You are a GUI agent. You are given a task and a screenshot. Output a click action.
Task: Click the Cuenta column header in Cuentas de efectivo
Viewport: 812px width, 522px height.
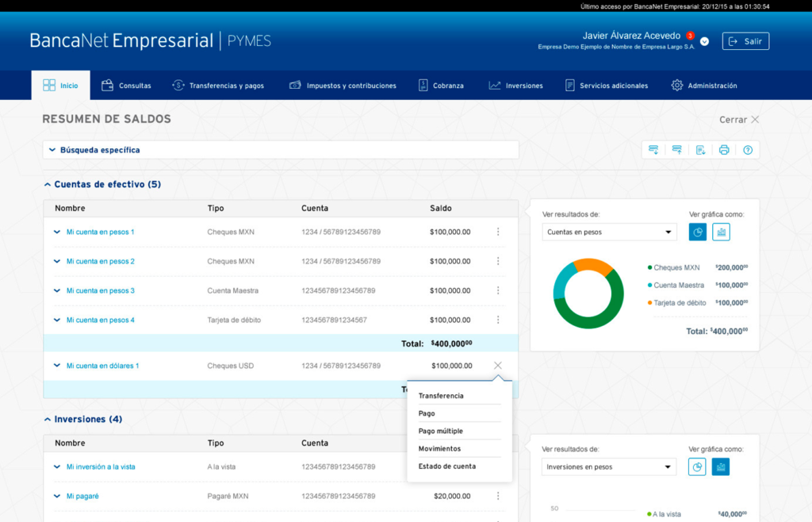315,208
